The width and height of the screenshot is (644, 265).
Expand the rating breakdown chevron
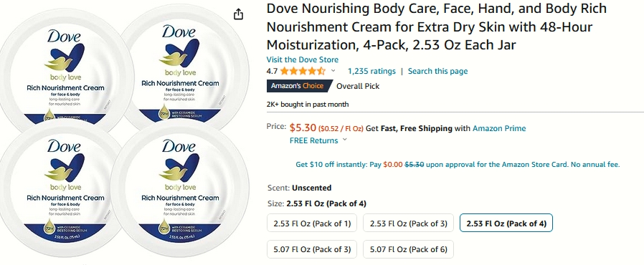pyautogui.click(x=333, y=71)
